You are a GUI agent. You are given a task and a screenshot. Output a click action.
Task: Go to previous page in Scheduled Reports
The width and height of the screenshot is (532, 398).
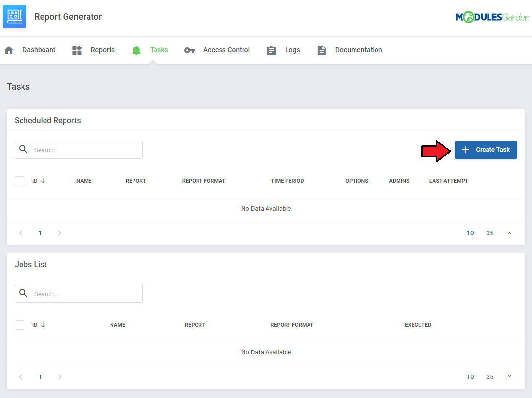click(21, 233)
